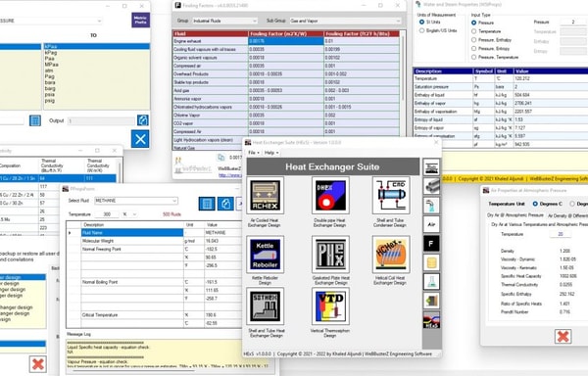Open Double Pipe Heat Exchanger Design (DHEX)
This screenshot has width=588, height=376.
click(330, 195)
